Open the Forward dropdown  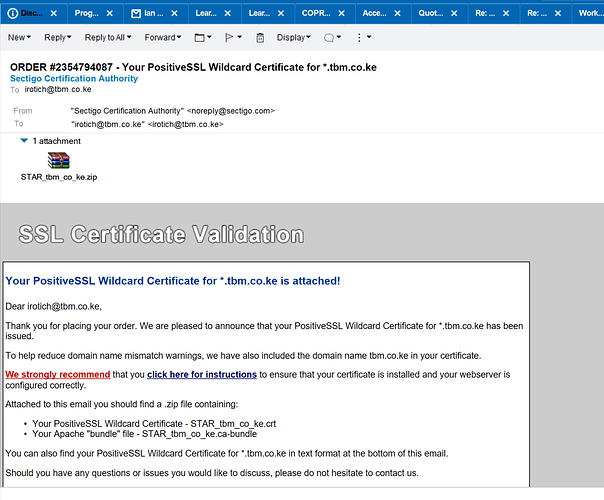point(163,37)
